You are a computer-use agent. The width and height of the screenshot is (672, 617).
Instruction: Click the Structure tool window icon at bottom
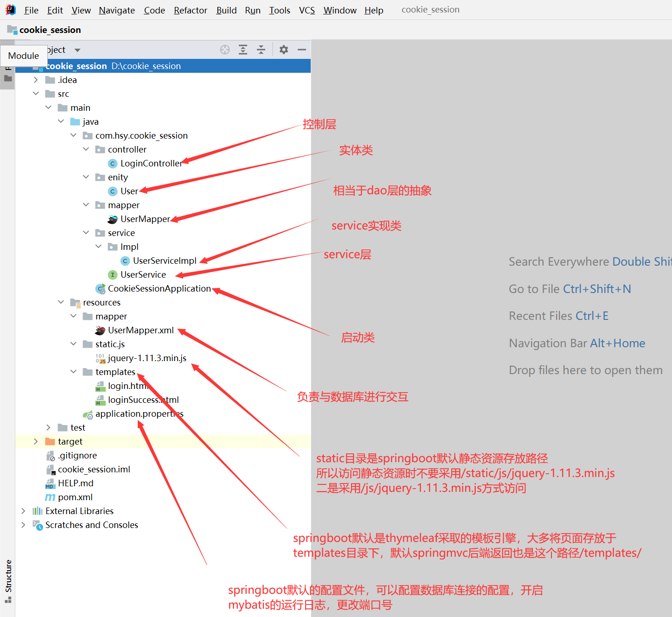coord(8,599)
